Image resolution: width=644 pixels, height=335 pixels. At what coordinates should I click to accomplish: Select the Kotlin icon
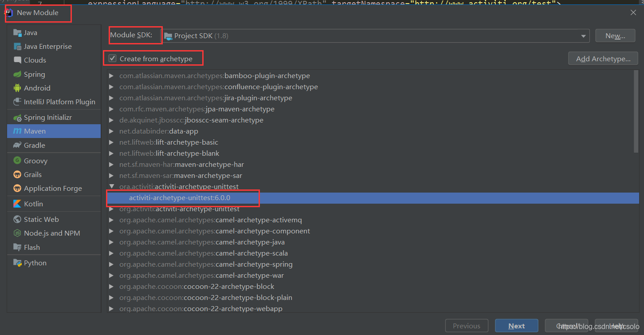(x=17, y=204)
